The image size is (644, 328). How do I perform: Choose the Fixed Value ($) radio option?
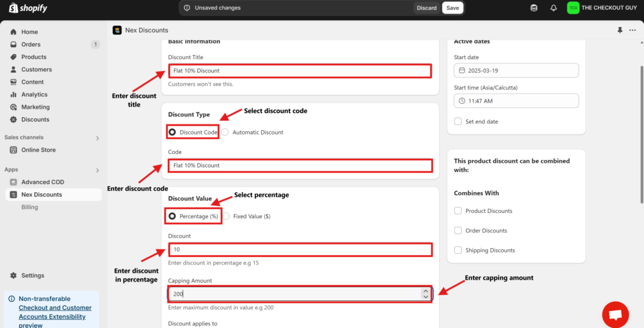(x=226, y=216)
